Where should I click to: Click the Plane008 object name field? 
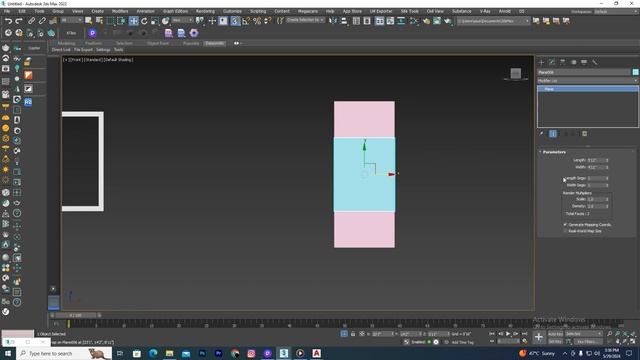584,72
